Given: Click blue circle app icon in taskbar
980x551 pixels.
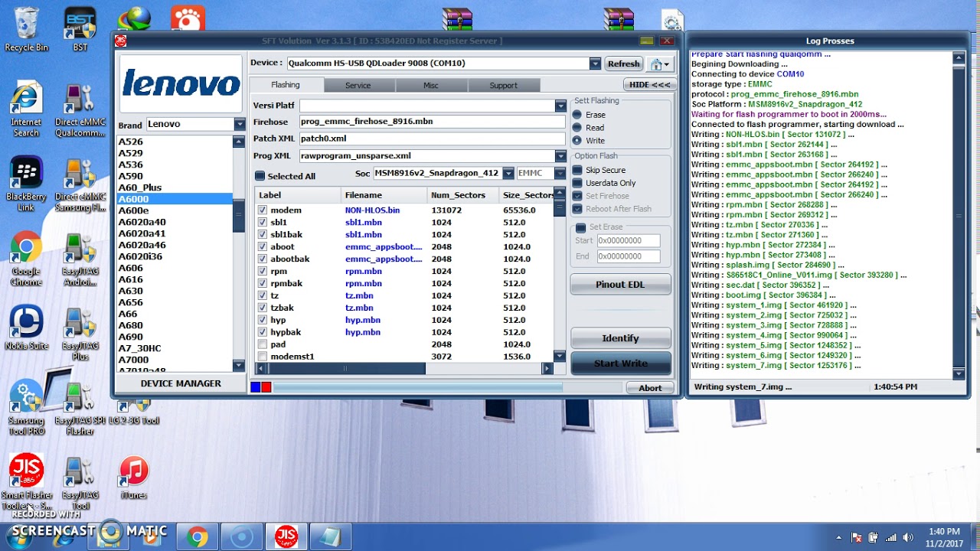Looking at the screenshot, I should [x=242, y=537].
